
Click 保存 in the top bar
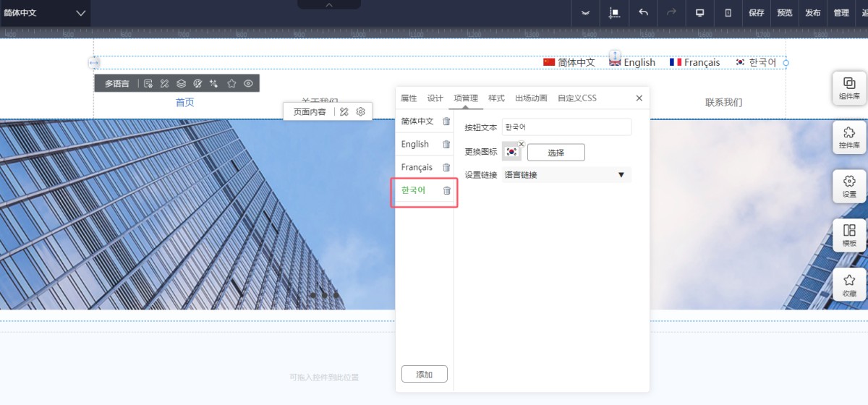[x=757, y=13]
